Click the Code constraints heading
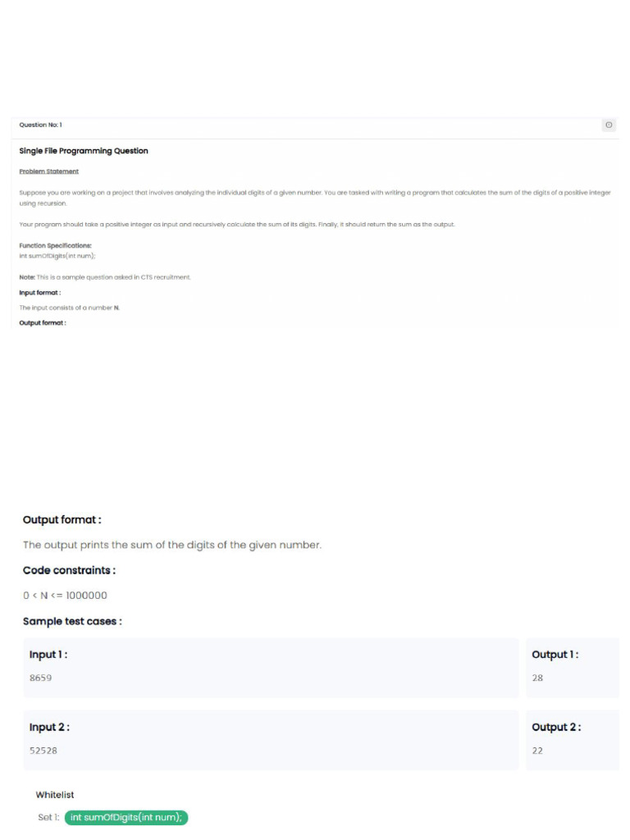This screenshot has width=630, height=840. click(69, 570)
